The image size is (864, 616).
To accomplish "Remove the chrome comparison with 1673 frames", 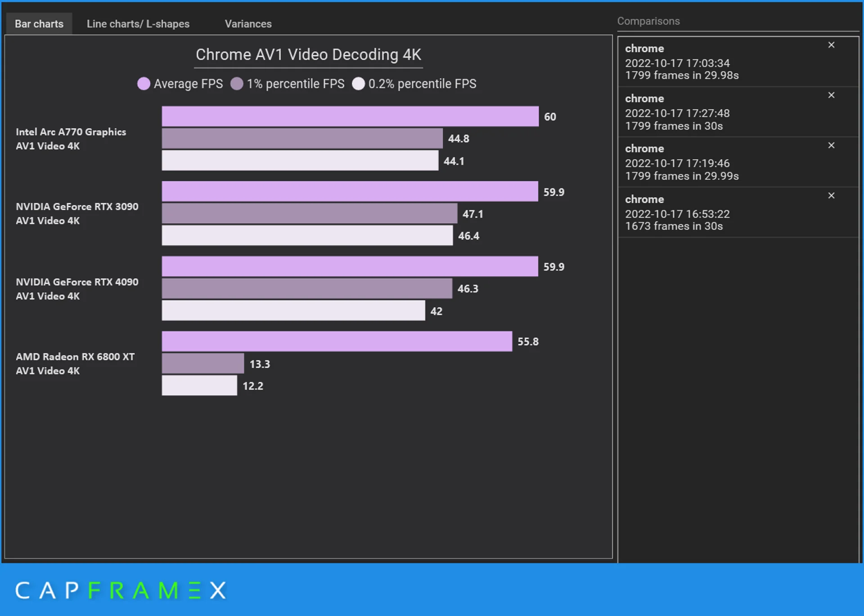I will click(831, 196).
